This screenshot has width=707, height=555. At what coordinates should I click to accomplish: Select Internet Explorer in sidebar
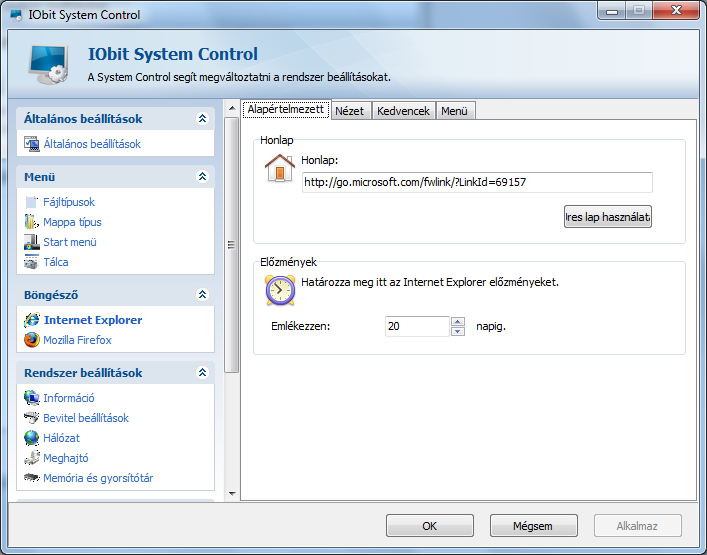(x=93, y=320)
